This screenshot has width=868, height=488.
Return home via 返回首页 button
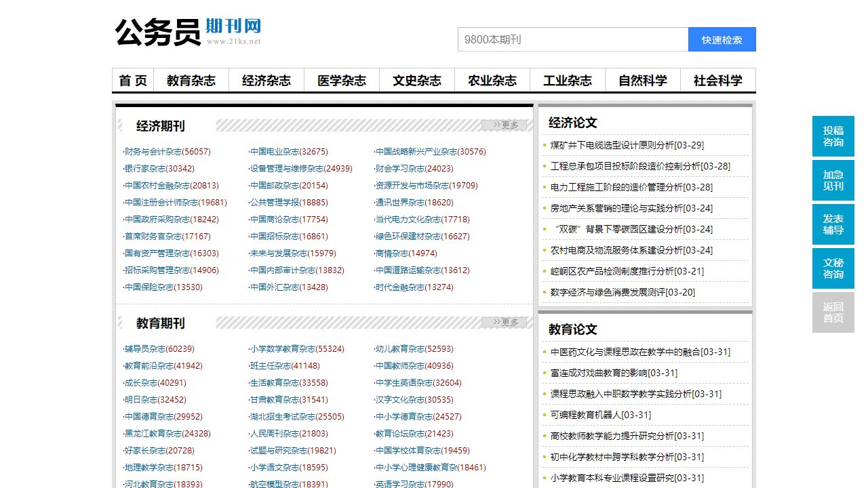833,312
